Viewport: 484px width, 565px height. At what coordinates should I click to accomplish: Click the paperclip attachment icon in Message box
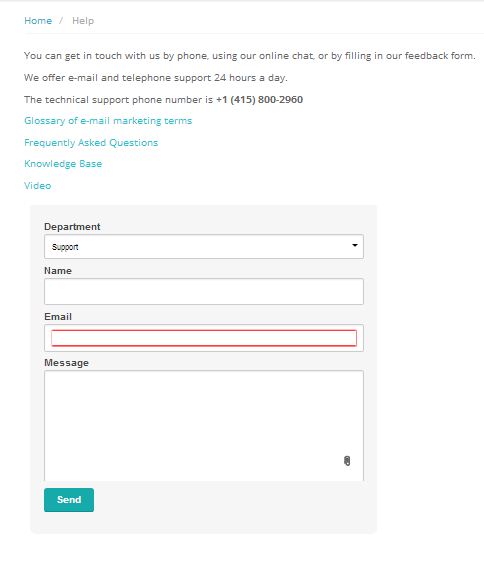347,461
